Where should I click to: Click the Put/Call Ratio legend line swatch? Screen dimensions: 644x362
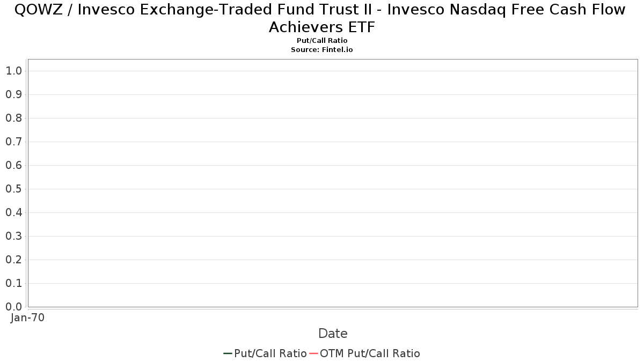click(x=228, y=353)
